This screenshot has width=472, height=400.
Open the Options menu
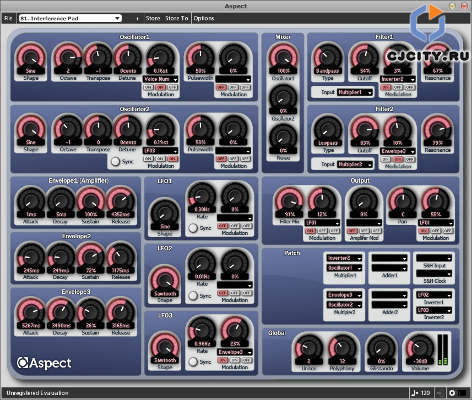coord(204,18)
